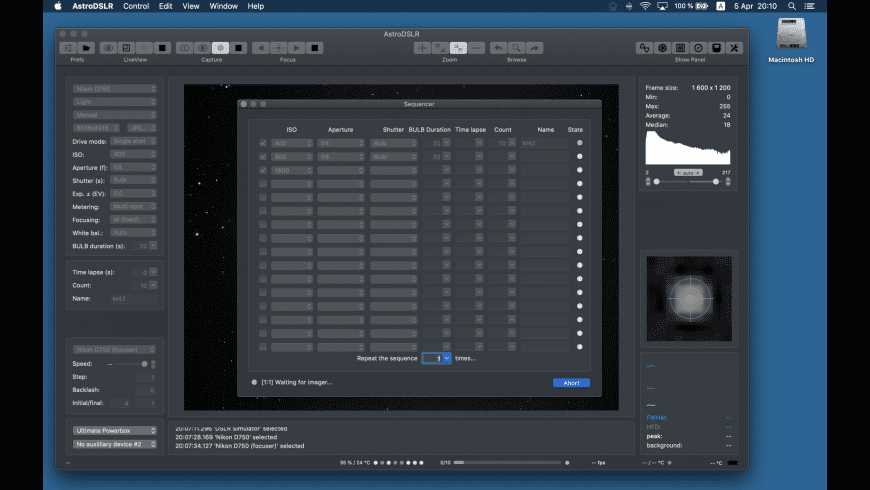Viewport: 870px width, 490px height.
Task: Click the focuser Speed slider knob
Action: tap(145, 364)
